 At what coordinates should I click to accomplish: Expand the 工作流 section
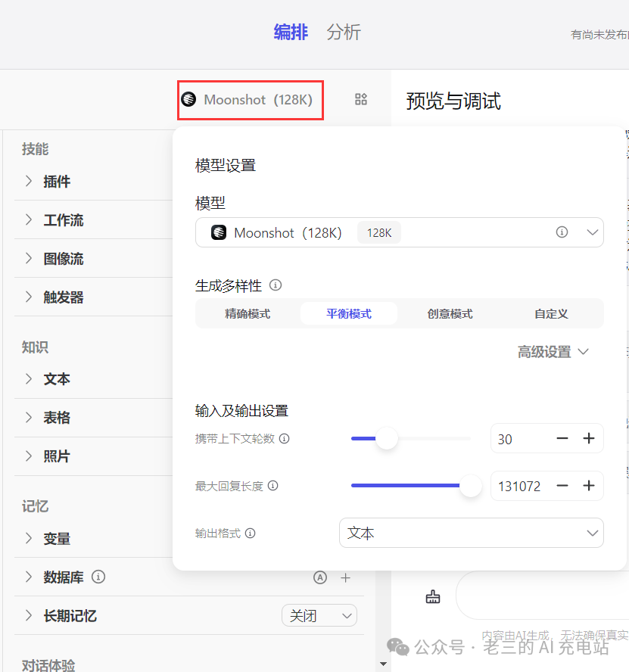[x=29, y=219]
